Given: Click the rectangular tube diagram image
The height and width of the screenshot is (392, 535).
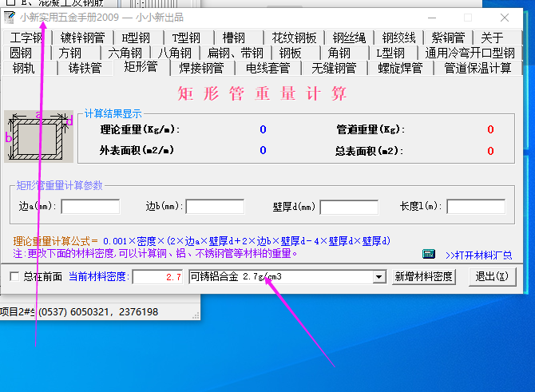Looking at the screenshot, I should (38, 137).
